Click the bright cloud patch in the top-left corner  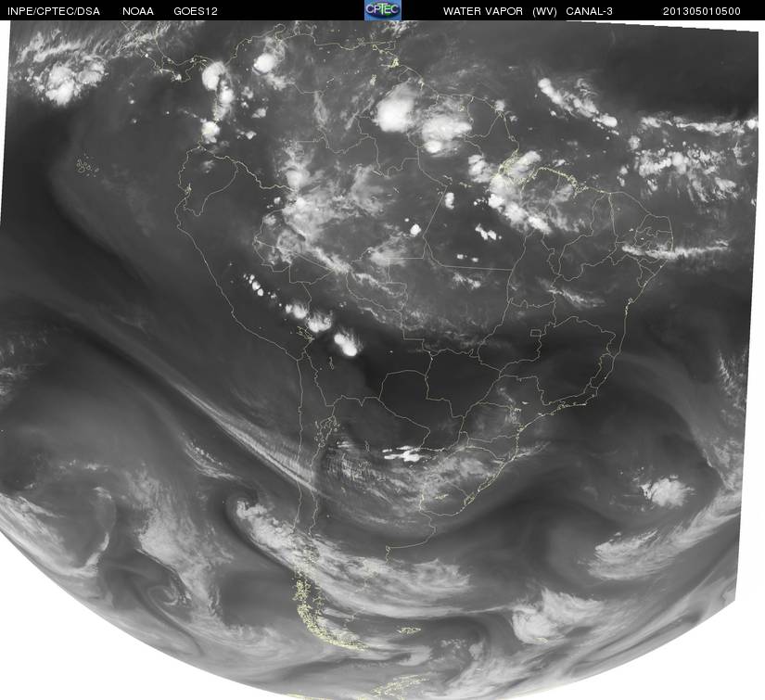67,82
